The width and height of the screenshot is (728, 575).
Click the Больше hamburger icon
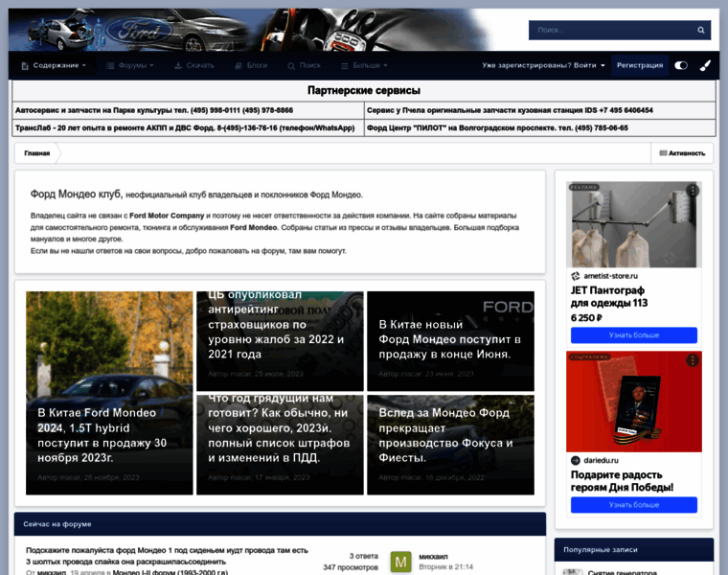pyautogui.click(x=345, y=66)
